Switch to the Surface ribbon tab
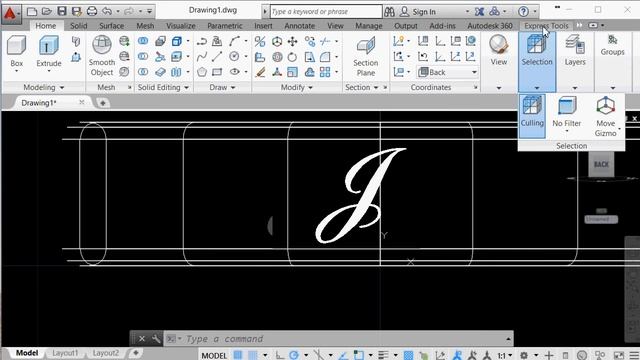640x360 pixels. 111,26
